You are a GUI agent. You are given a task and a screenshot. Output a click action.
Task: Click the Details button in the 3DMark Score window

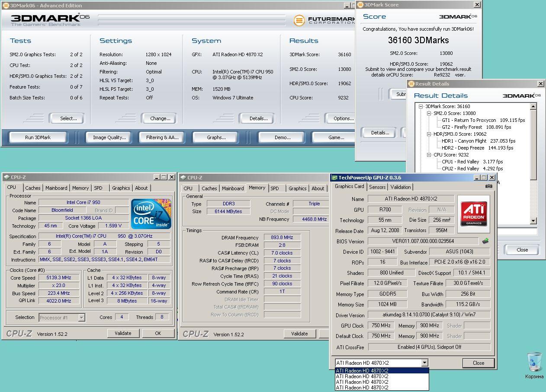[380, 133]
